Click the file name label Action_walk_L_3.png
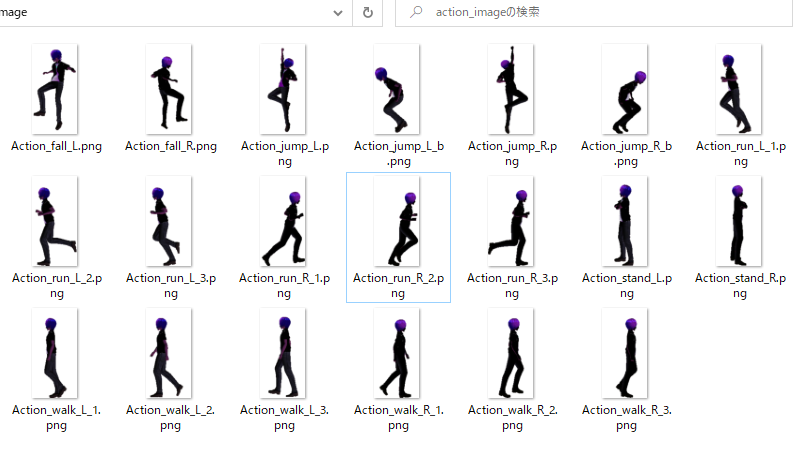Screen dimensions: 801x460 point(284,418)
